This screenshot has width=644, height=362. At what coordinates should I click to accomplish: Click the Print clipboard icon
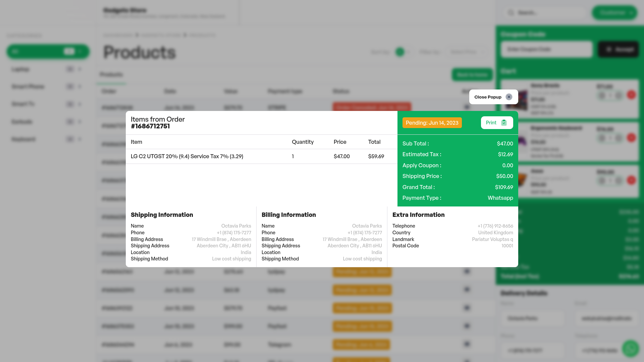point(504,123)
